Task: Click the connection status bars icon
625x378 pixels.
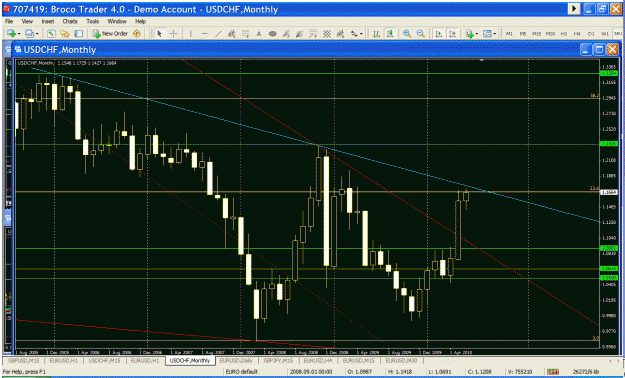Action: coord(552,371)
